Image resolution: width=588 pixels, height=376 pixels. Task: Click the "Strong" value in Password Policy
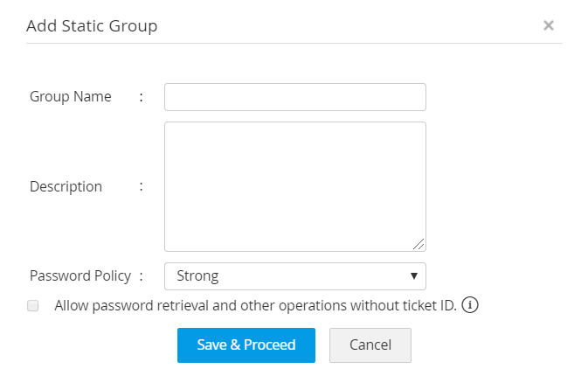click(x=197, y=276)
